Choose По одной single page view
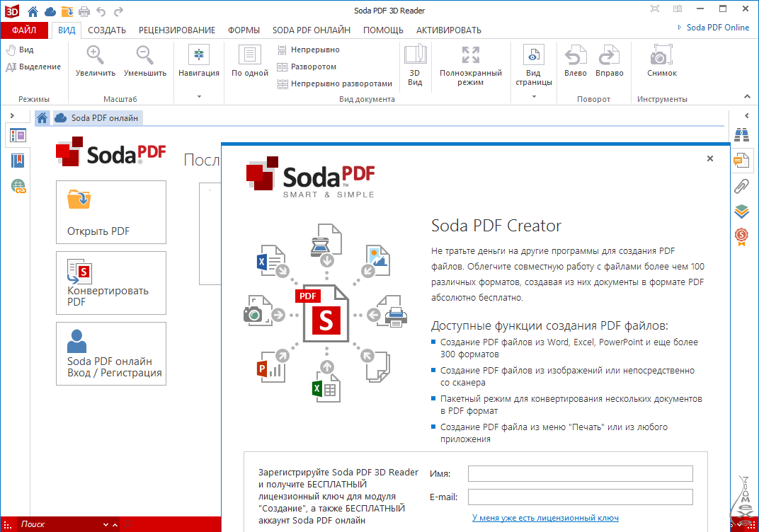759x532 pixels. [x=250, y=62]
